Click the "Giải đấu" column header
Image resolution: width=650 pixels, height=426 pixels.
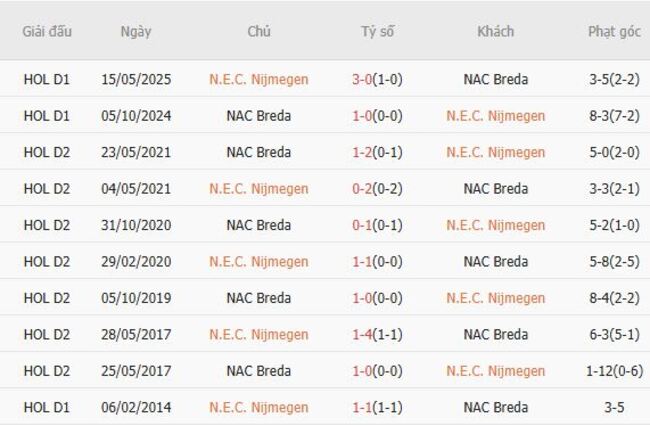(x=47, y=31)
